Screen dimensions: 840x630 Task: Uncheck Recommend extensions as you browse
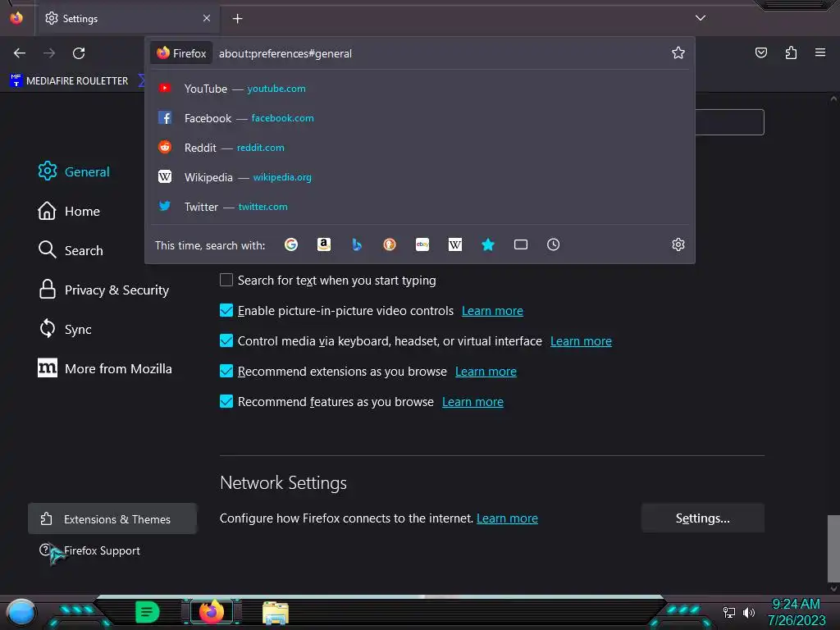coord(226,371)
